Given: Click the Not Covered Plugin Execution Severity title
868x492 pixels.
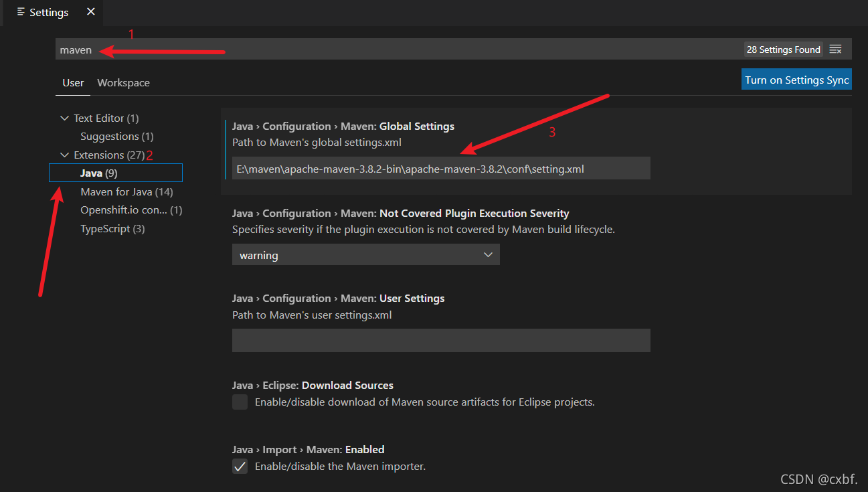Looking at the screenshot, I should point(400,213).
